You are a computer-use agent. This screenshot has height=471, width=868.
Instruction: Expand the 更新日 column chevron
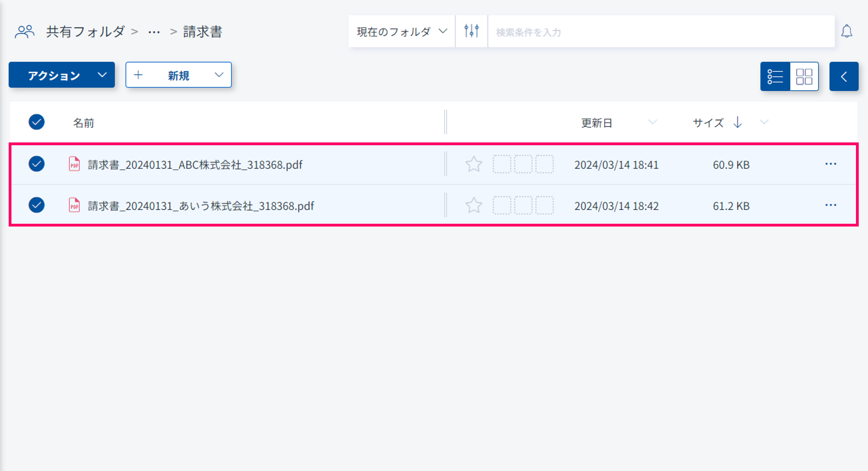652,122
